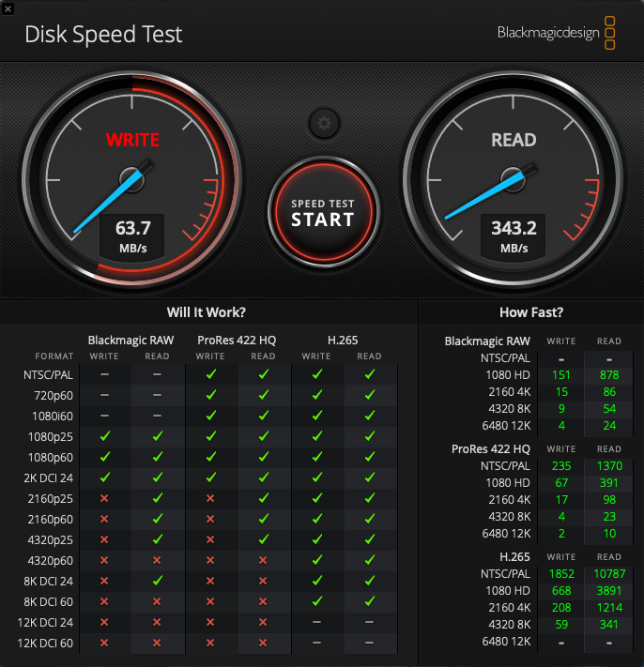Image resolution: width=644 pixels, height=667 pixels.
Task: Click the Speed Test Start button
Action: (x=324, y=212)
